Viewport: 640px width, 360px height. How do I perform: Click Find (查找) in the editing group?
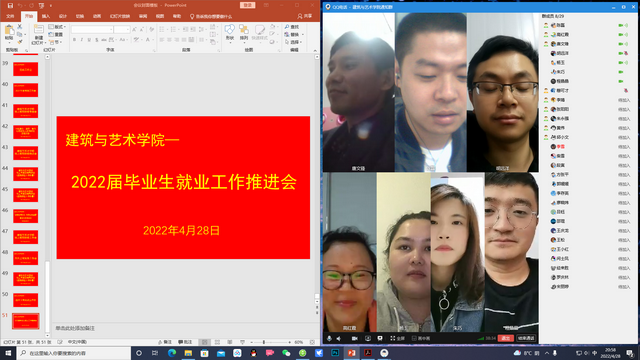click(292, 27)
